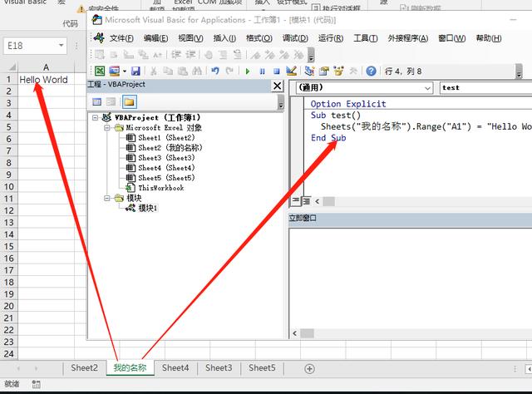The height and width of the screenshot is (394, 532).
Task: Open Find with the binoculars icon
Action: [197, 71]
